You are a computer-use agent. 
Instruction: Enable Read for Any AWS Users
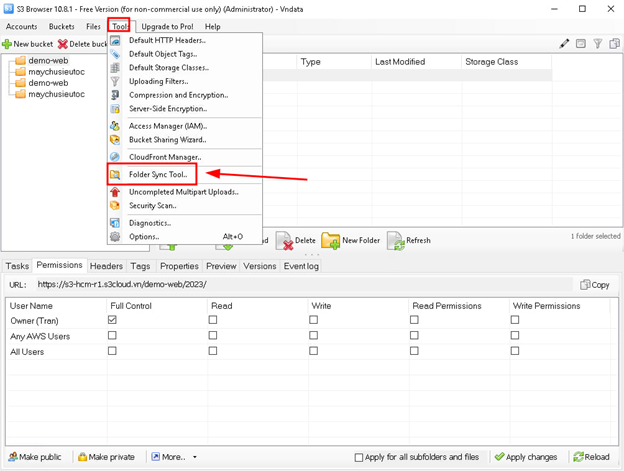pyautogui.click(x=213, y=336)
